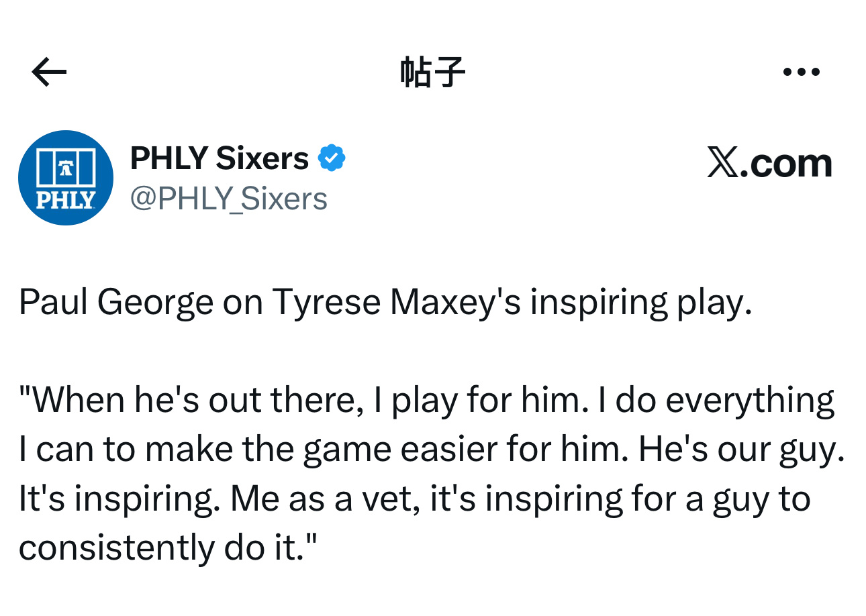Click the closing line "consistently do it."
This screenshot has height=616, width=866.
167,548
